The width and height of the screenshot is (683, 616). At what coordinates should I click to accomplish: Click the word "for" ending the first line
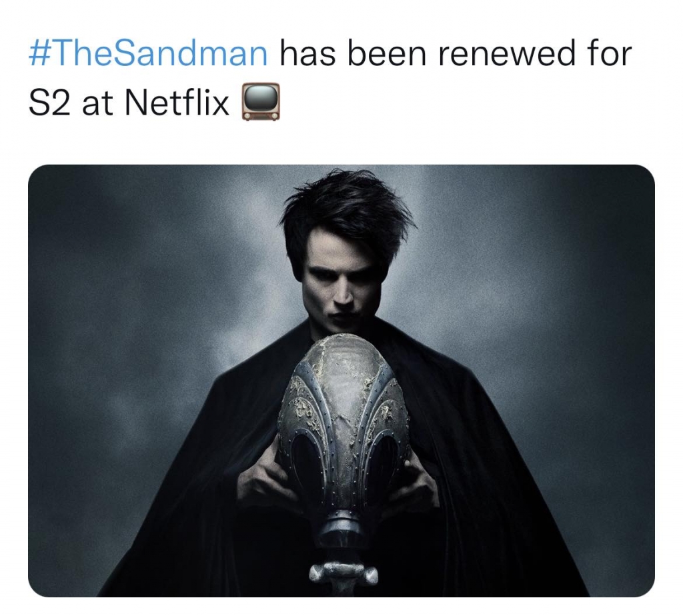click(x=606, y=53)
